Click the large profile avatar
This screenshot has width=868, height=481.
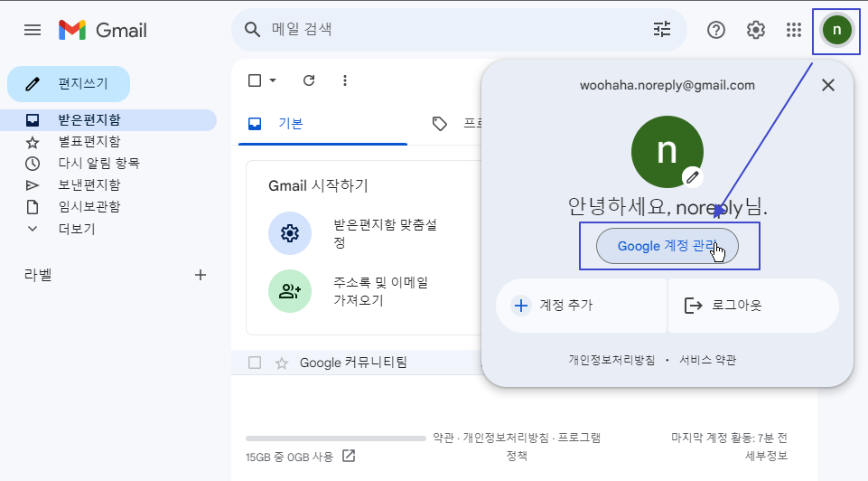pos(667,151)
